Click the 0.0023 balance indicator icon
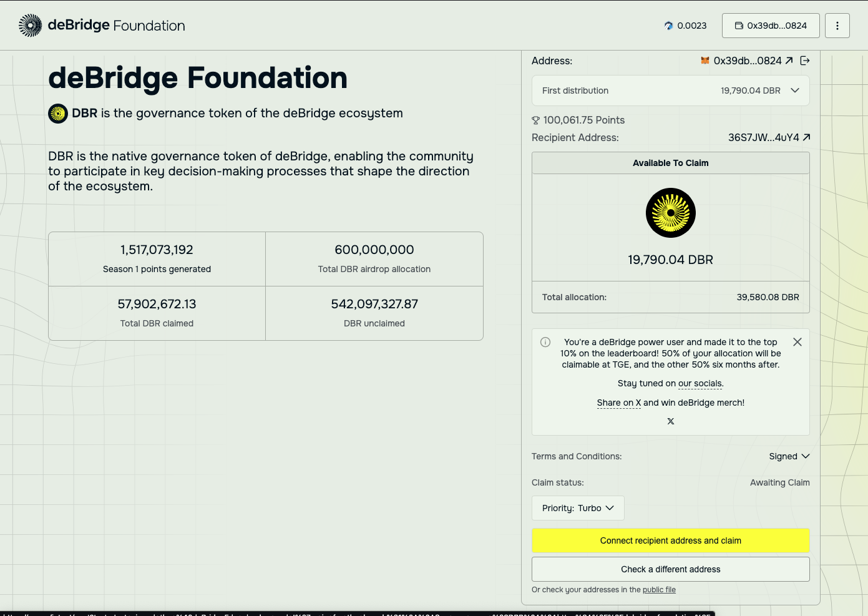This screenshot has height=616, width=868. click(669, 26)
